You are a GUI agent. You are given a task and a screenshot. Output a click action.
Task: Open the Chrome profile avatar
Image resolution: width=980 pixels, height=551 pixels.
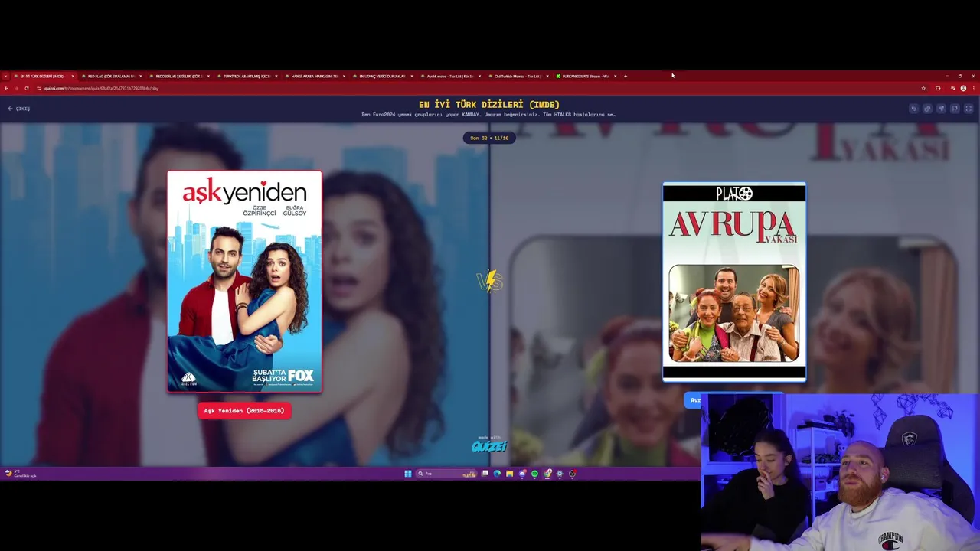coord(963,88)
